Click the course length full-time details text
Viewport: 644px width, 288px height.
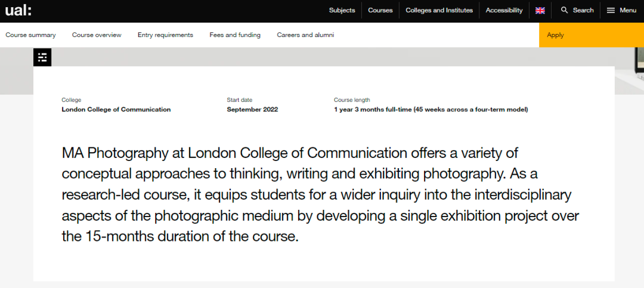click(x=431, y=110)
